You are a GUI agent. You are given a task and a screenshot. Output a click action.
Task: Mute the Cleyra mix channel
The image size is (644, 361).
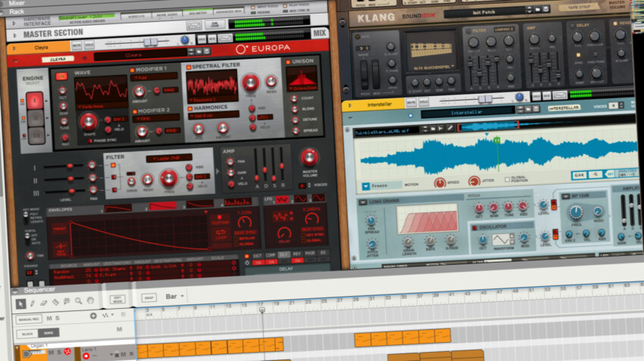77,45
